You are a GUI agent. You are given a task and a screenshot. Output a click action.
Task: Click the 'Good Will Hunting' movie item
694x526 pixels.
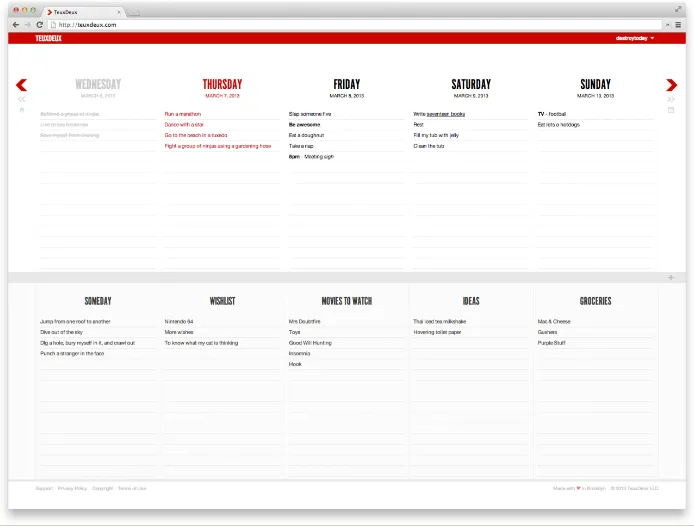point(310,343)
